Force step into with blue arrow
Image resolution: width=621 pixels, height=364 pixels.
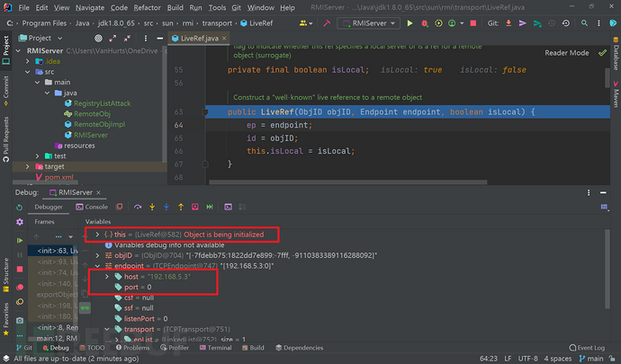(166, 207)
